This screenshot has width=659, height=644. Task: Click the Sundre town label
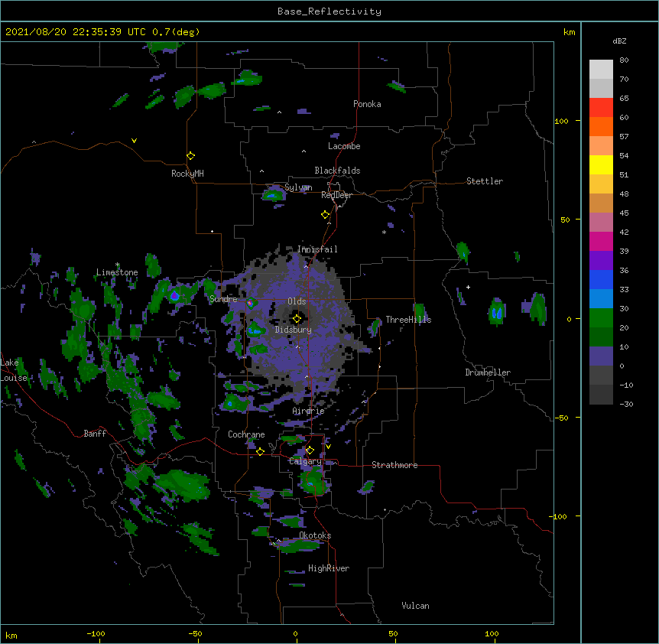(223, 299)
